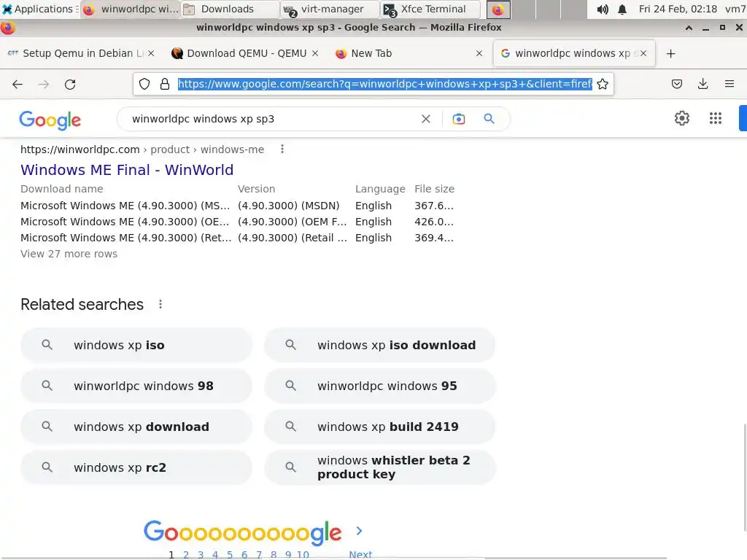Click the forward navigation arrow
The height and width of the screenshot is (560, 747).
pyautogui.click(x=44, y=85)
